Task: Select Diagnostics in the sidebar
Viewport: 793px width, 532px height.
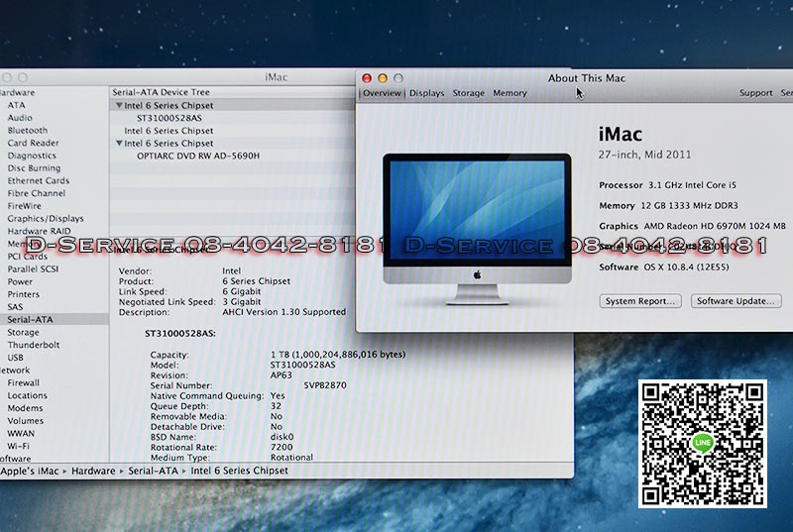Action: click(32, 156)
